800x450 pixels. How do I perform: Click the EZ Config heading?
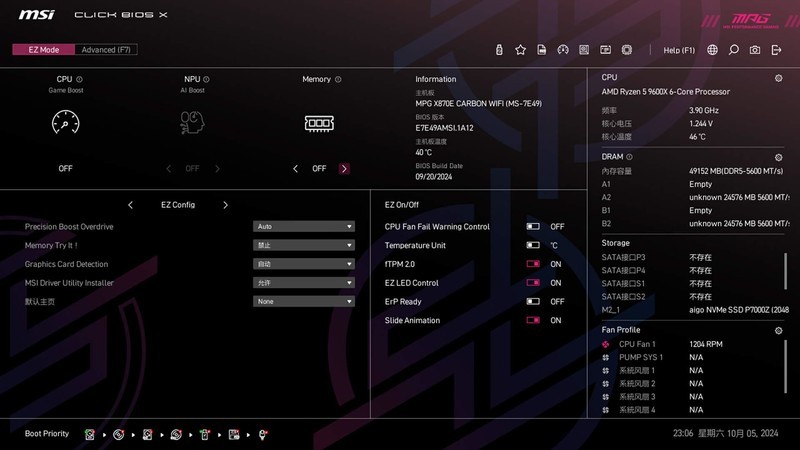(x=178, y=205)
